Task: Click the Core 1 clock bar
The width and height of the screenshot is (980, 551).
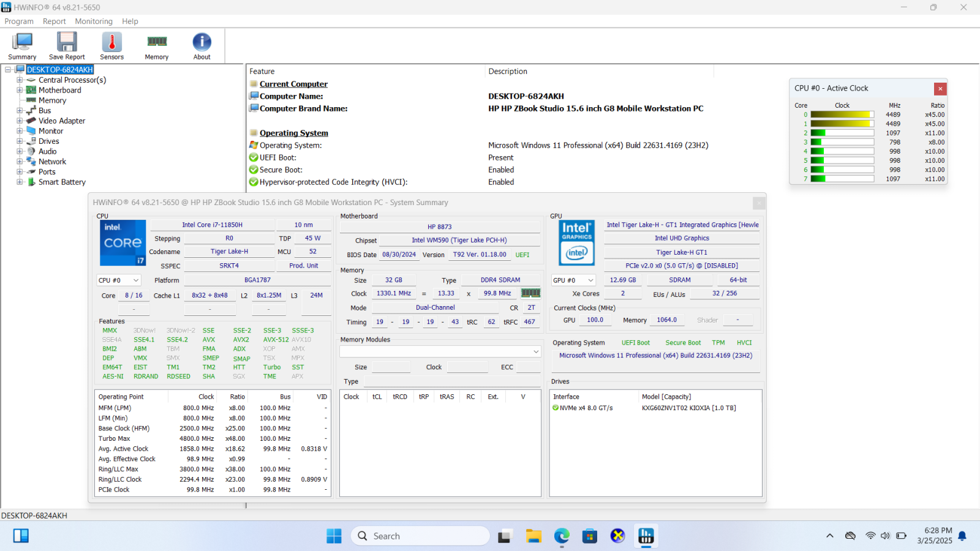Action: (x=842, y=124)
